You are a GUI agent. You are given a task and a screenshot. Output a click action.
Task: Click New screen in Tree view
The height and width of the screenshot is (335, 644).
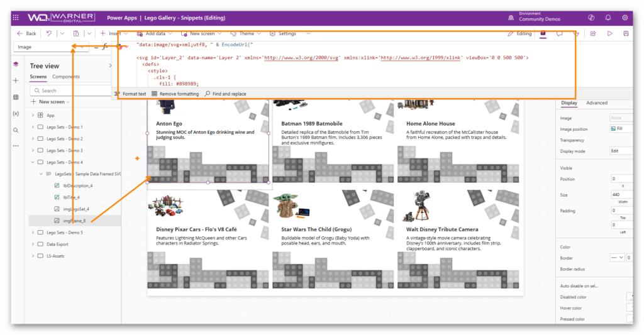(x=50, y=102)
